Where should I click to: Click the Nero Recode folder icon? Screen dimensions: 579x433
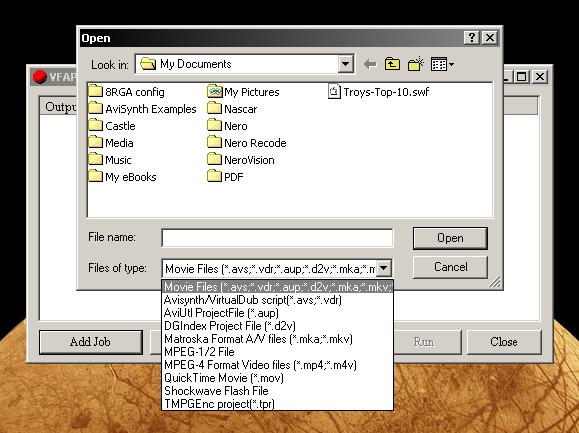tap(215, 142)
